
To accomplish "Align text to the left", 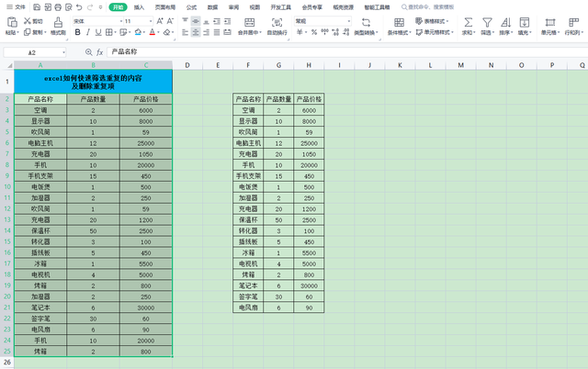I will [x=185, y=33].
